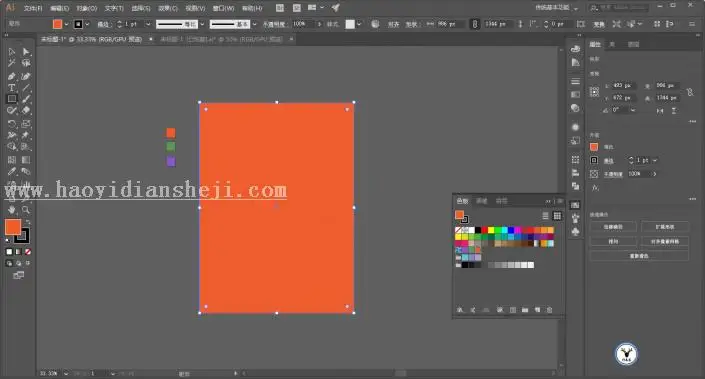
Task: Click reference point locator in Properties
Action: [594, 92]
